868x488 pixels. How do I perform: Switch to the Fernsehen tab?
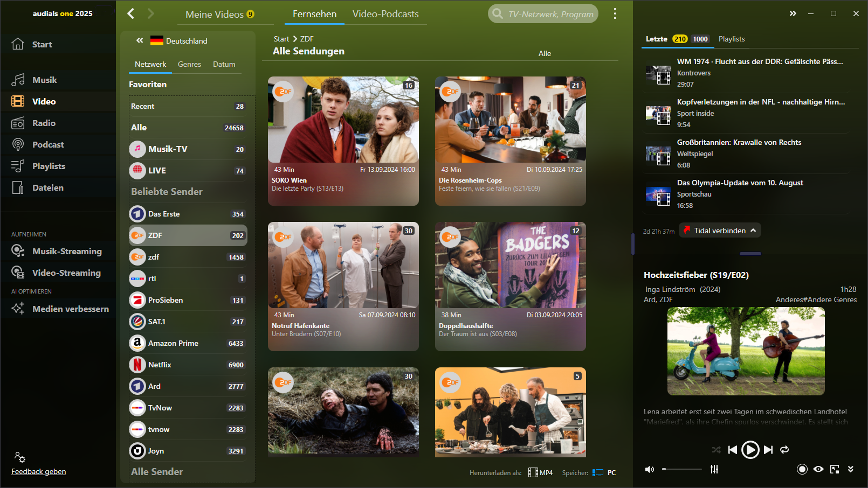tap(314, 14)
